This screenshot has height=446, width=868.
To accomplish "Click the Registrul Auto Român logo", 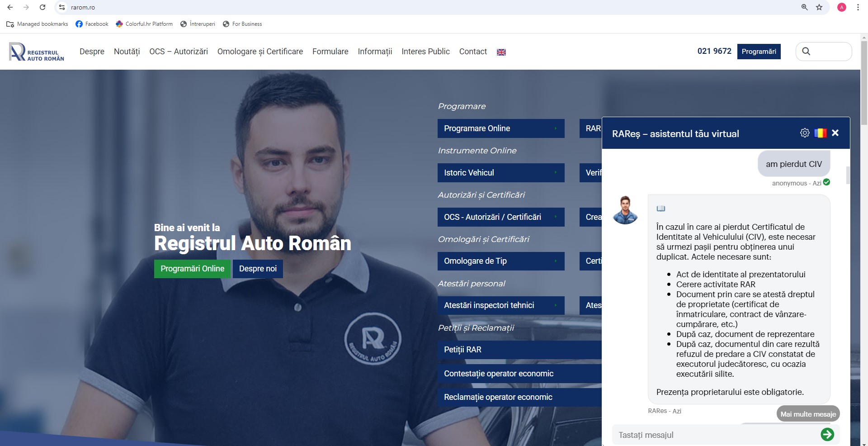I will 36,52.
